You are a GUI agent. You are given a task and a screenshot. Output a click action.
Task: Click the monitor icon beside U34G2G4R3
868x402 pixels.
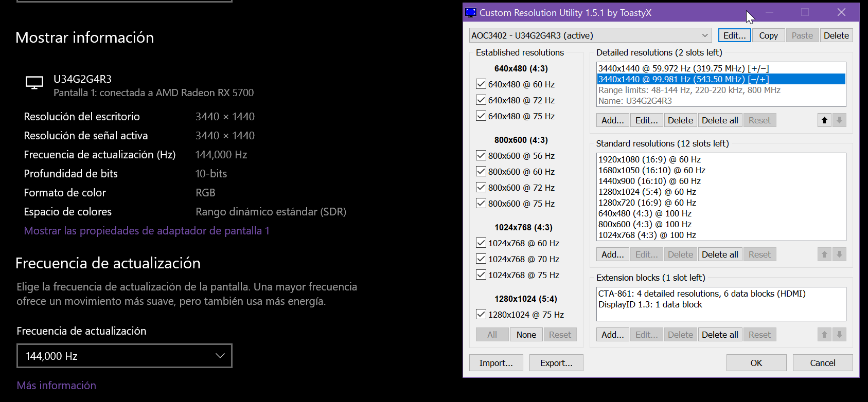pyautogui.click(x=34, y=83)
